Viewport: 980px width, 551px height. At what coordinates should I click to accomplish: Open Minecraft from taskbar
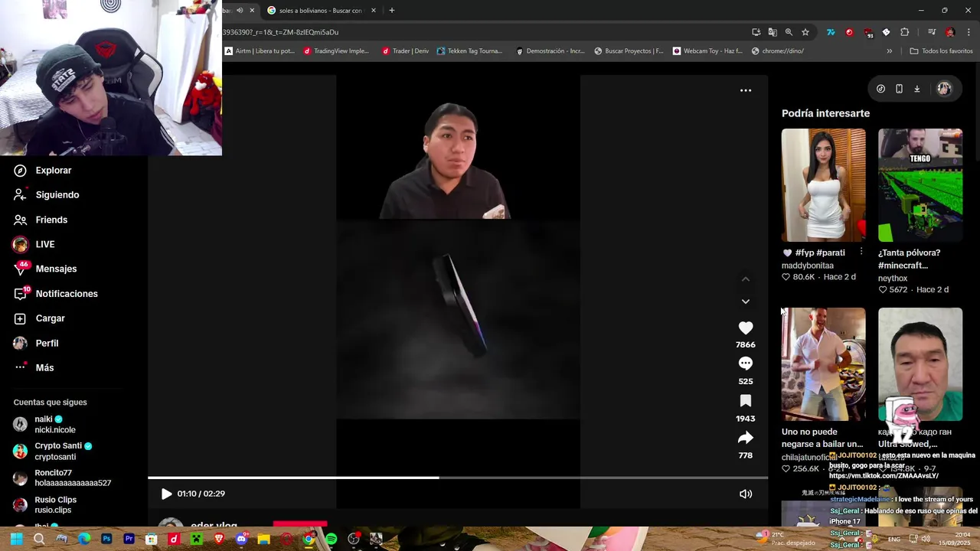[x=196, y=539]
